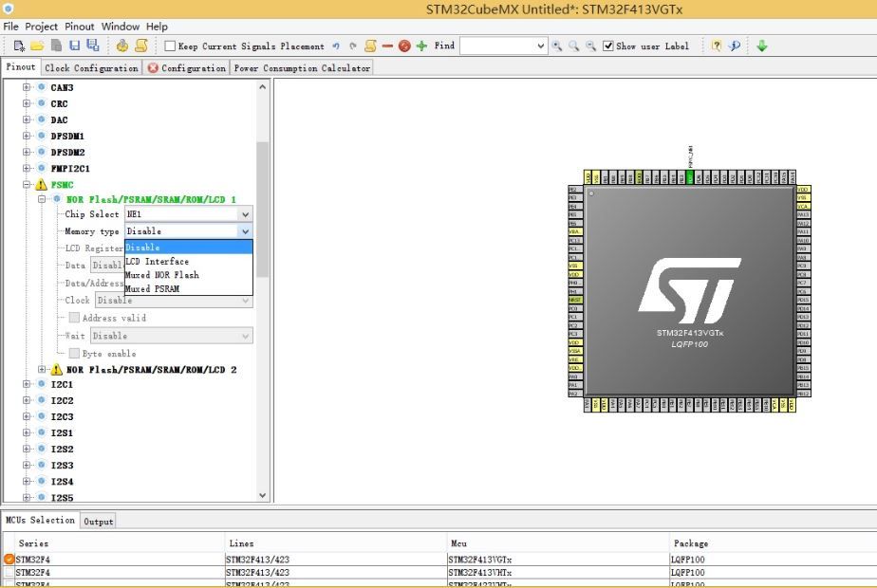
Task: Click the Memory type dropdown arrow
Action: [x=245, y=231]
